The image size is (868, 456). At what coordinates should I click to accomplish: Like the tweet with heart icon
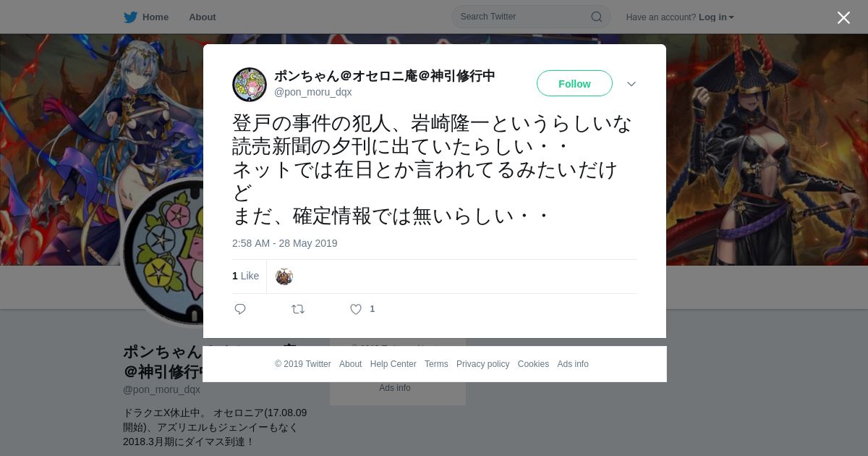(356, 309)
